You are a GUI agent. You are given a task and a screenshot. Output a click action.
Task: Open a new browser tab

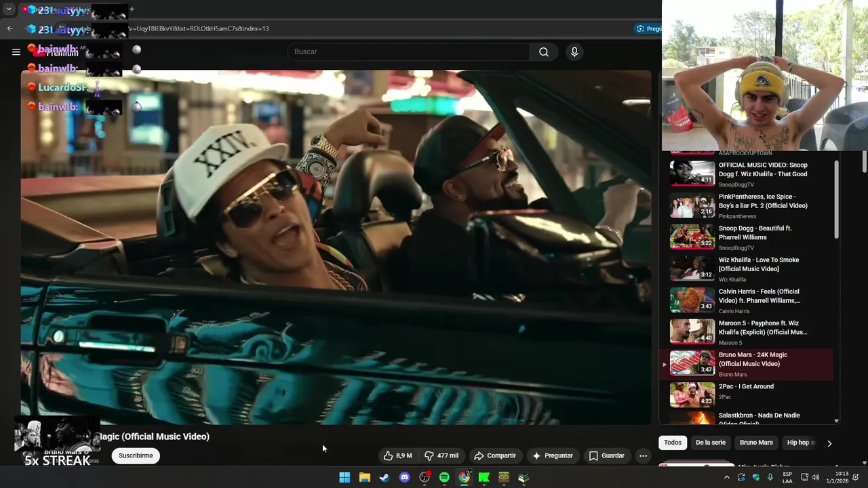132,9
